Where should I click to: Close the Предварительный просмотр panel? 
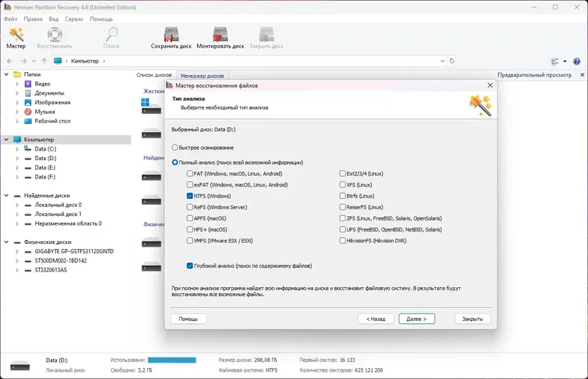click(x=582, y=75)
